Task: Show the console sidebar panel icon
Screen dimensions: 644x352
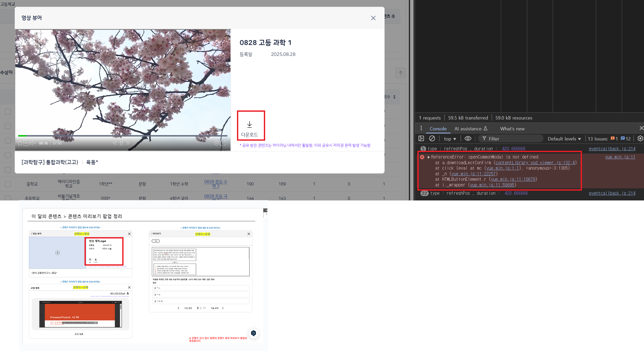Action: coord(421,139)
